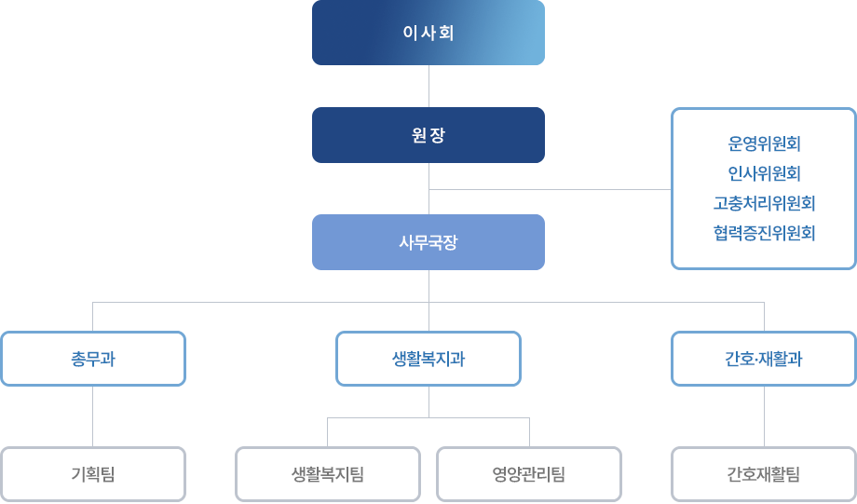Select the 인사위원회 entry
Image resolution: width=857 pixels, height=504 pixels.
pos(764,174)
